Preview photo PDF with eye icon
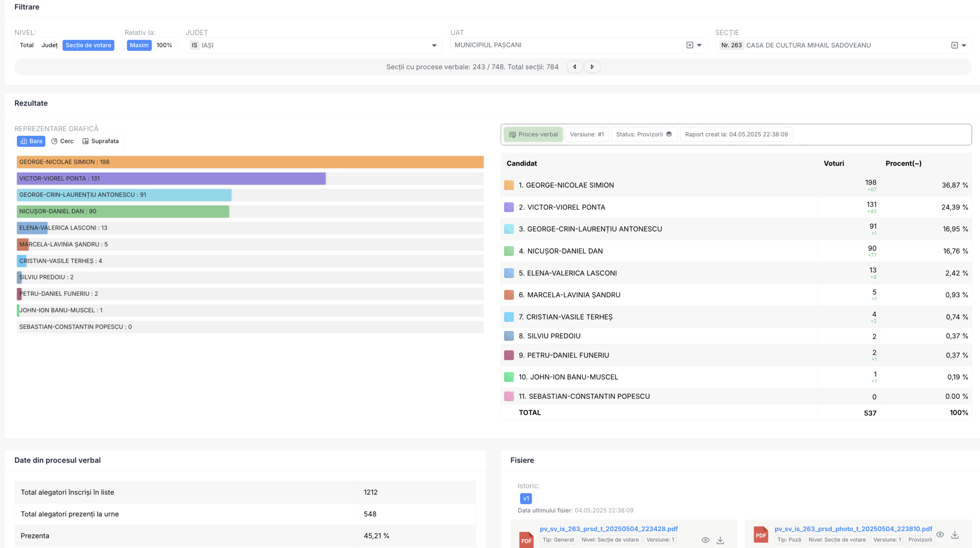The image size is (980, 548). (940, 535)
